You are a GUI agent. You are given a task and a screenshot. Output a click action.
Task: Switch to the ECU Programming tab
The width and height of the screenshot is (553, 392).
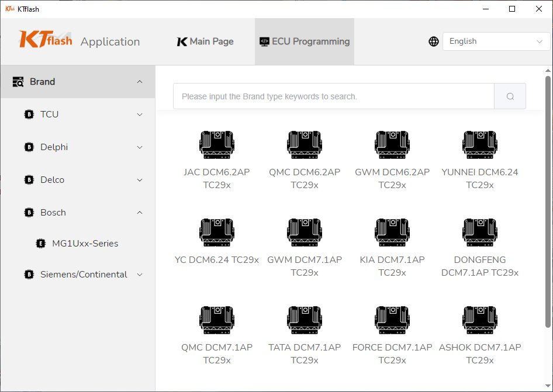(x=305, y=41)
